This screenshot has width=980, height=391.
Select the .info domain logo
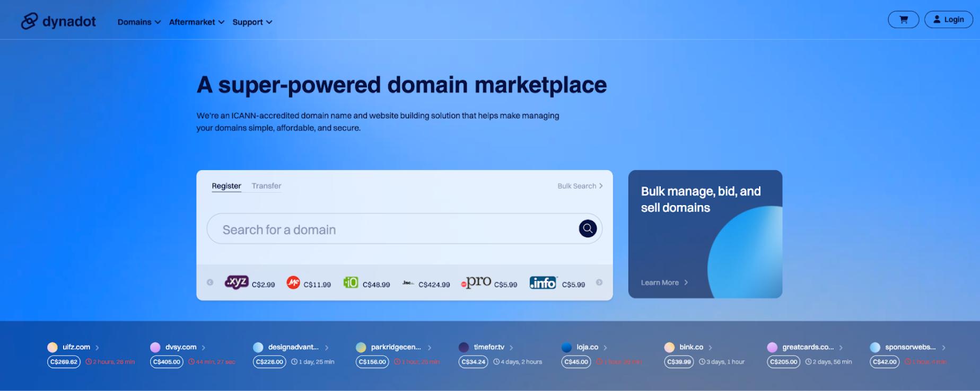544,282
